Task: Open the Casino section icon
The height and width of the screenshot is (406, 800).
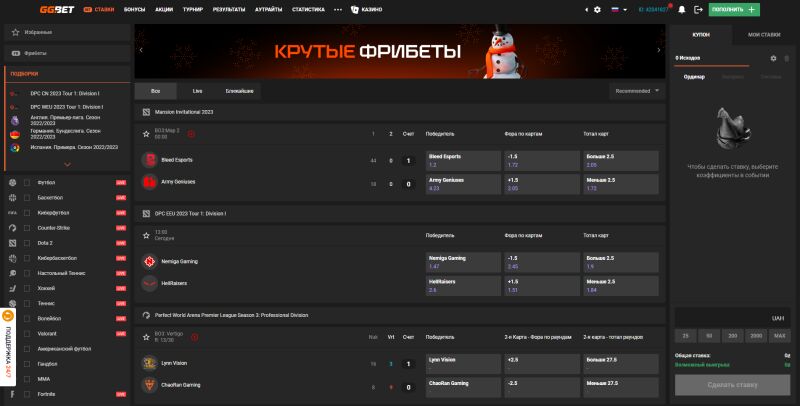Action: click(355, 10)
